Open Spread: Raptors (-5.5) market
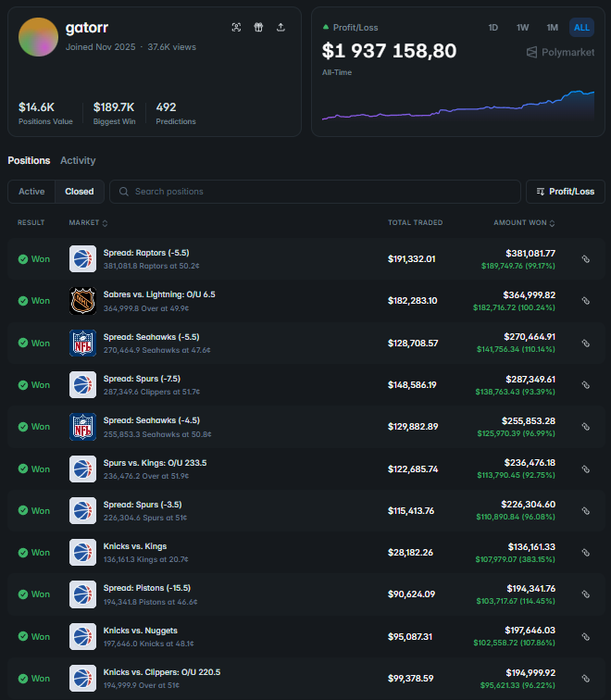The width and height of the screenshot is (611, 700). click(146, 253)
